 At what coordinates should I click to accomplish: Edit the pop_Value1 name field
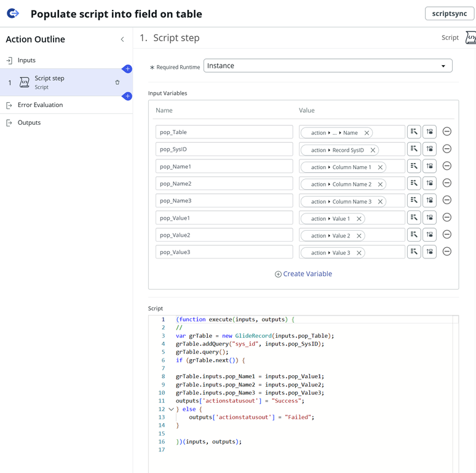(x=224, y=218)
